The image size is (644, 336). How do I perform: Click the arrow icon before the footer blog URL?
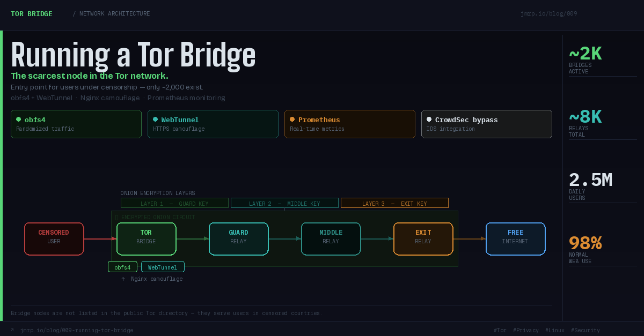[x=12, y=330]
